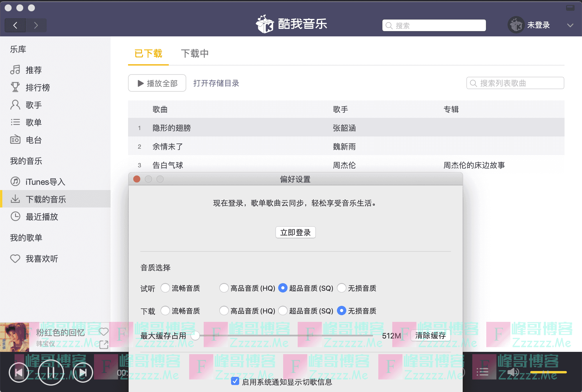
Task: Click the 打开存储目录 link
Action: pyautogui.click(x=216, y=83)
